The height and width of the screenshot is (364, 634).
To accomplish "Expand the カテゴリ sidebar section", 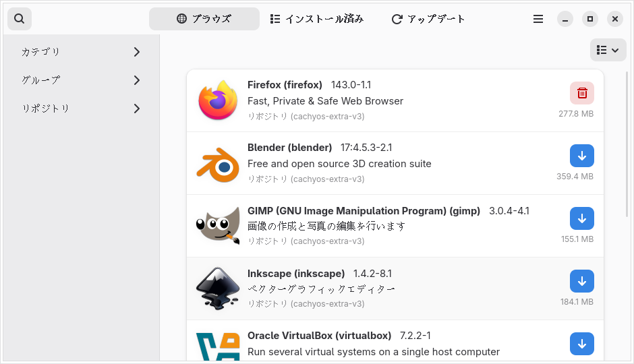I will pyautogui.click(x=81, y=52).
